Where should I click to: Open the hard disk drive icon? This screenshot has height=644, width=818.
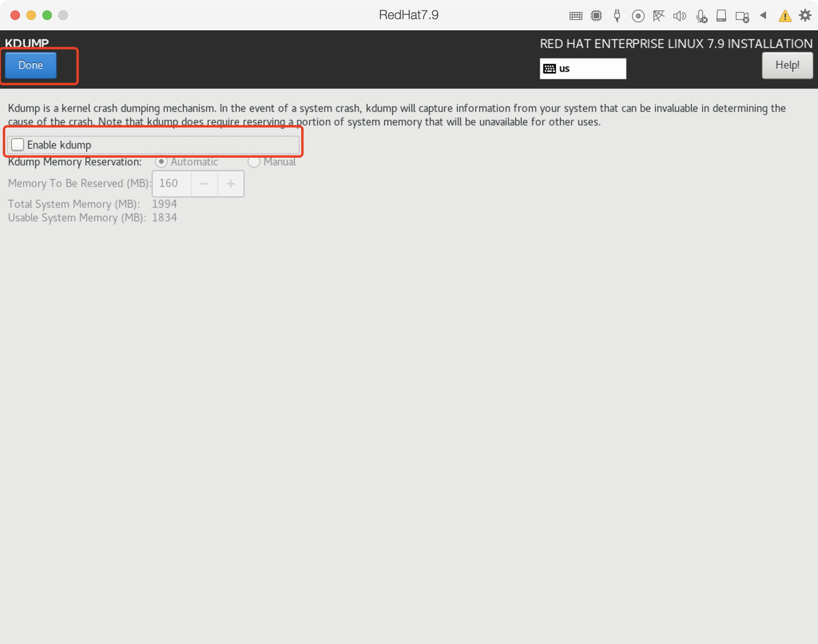click(x=721, y=16)
